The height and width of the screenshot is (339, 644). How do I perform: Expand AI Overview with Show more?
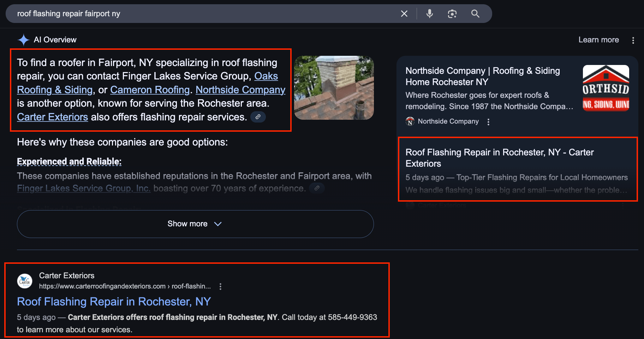pos(195,224)
